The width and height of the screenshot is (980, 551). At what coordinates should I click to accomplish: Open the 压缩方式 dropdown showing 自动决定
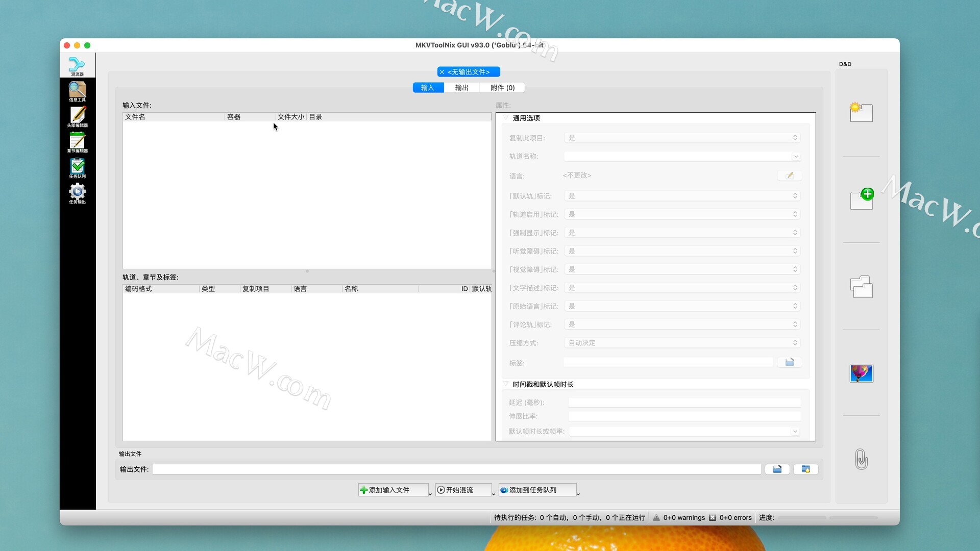682,343
